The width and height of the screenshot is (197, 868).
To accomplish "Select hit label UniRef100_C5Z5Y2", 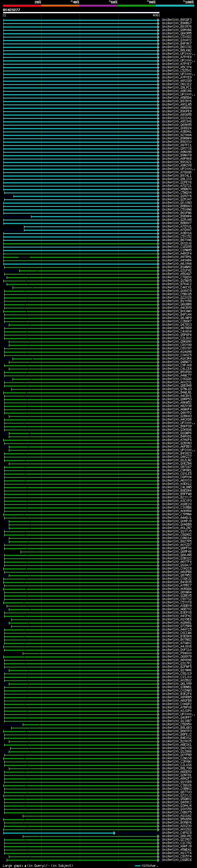I will coord(177,71).
